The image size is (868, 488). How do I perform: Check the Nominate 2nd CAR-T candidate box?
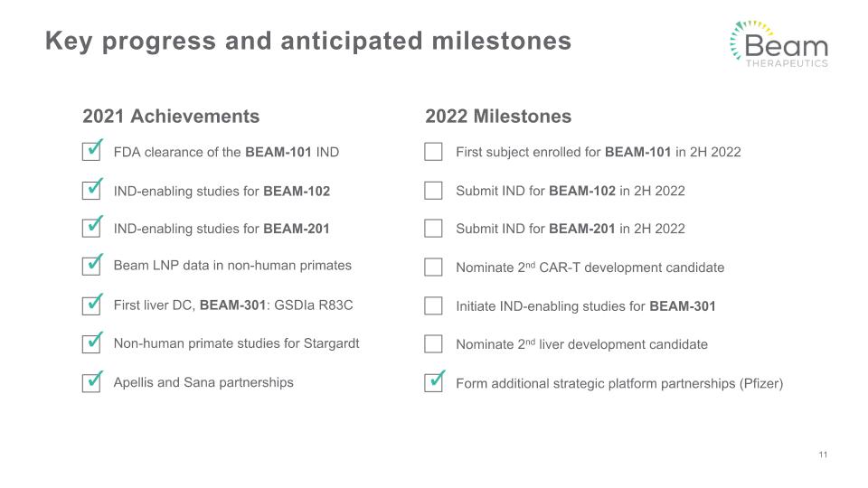(x=433, y=267)
